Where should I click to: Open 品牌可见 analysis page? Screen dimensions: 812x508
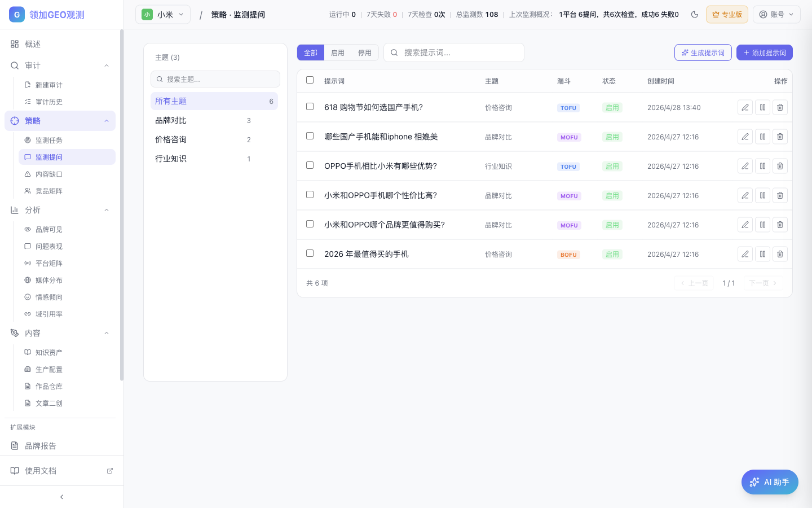[x=67, y=229]
